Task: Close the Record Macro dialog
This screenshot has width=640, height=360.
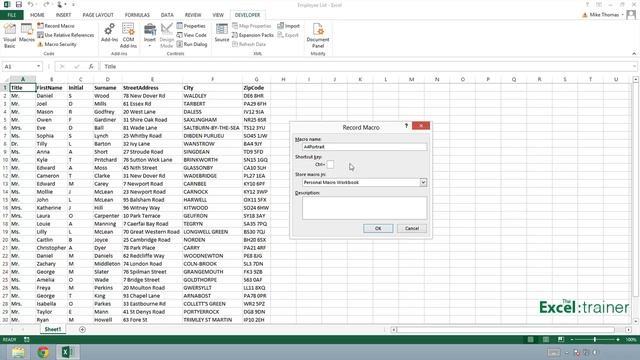Action: [421, 126]
